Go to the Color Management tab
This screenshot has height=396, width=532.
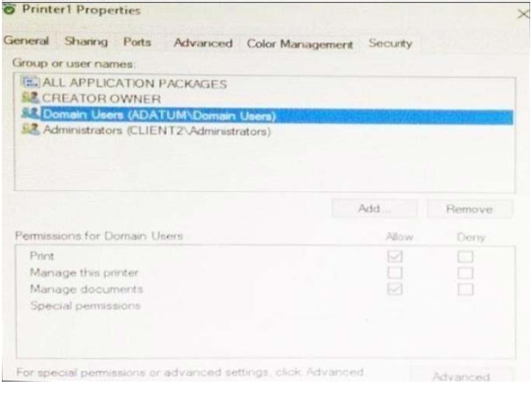(x=299, y=44)
